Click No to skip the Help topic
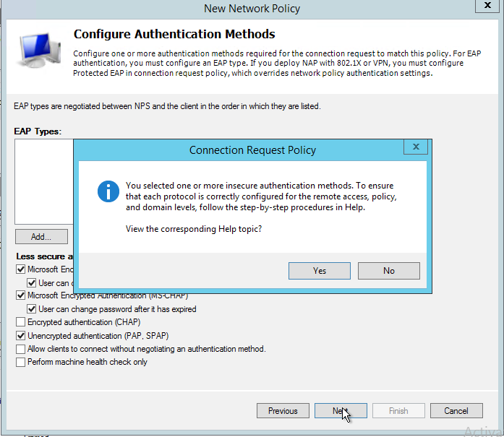504x437 pixels. [389, 271]
